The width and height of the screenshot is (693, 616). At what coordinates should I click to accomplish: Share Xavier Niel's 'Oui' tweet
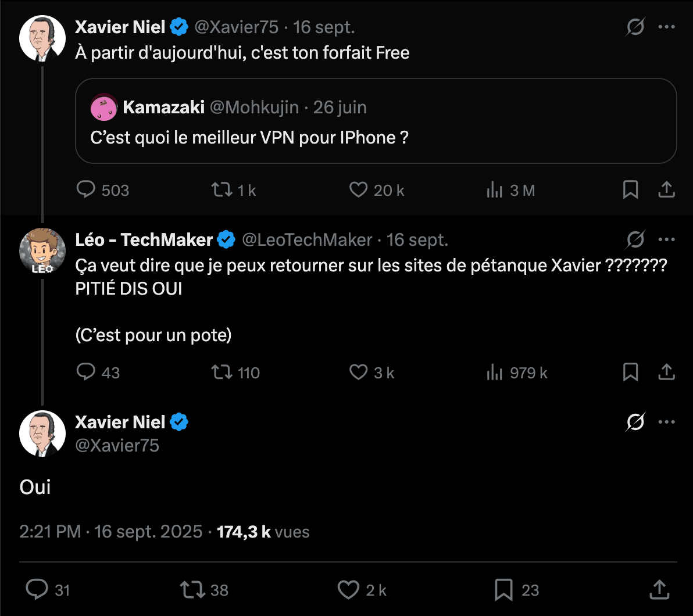pyautogui.click(x=659, y=590)
